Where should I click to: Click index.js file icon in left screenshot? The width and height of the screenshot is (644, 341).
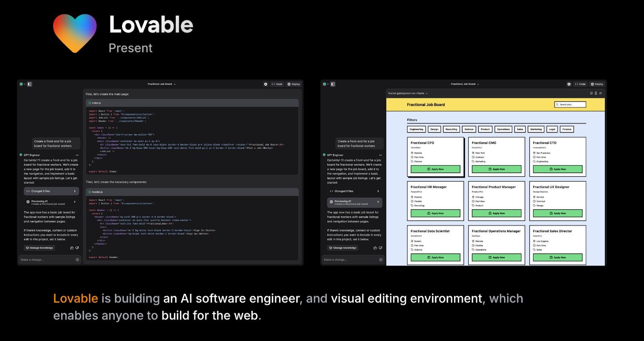[90, 103]
